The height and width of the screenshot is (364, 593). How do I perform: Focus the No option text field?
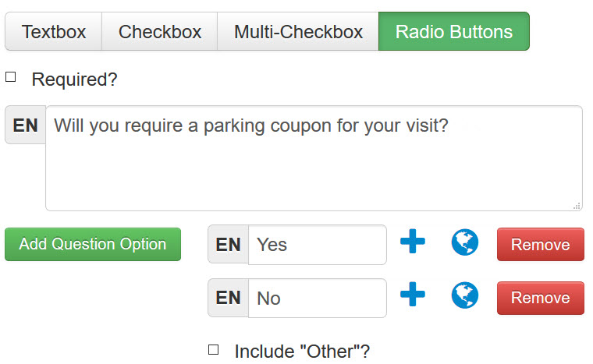click(318, 299)
